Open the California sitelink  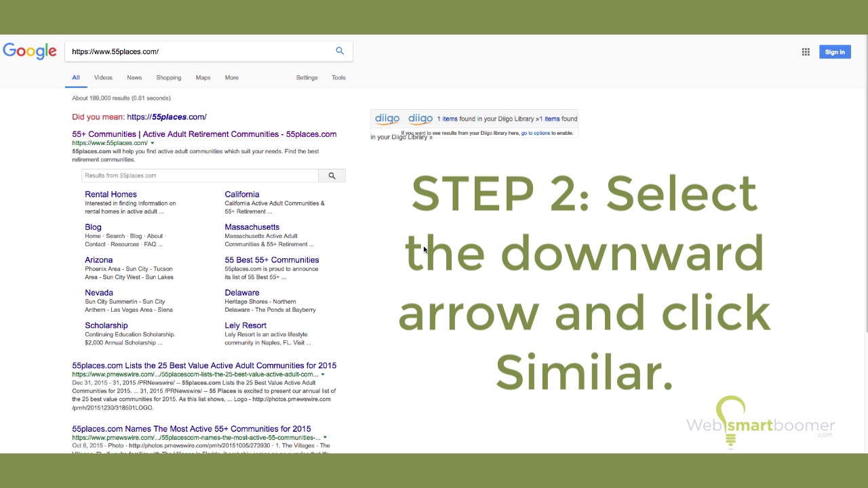point(242,195)
